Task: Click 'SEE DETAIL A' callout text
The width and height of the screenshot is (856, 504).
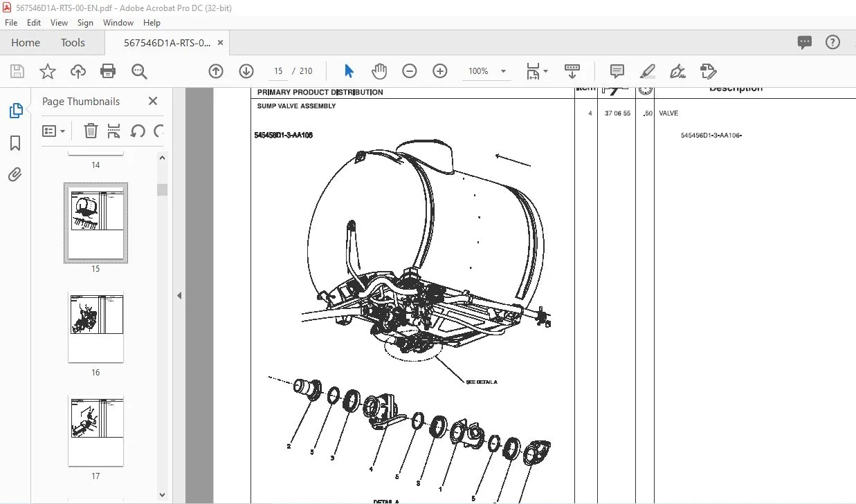Action: click(482, 382)
